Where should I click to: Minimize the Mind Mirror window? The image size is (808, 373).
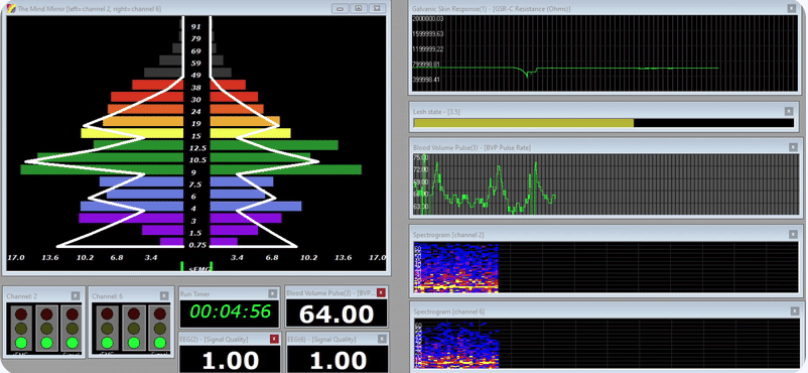pos(340,8)
